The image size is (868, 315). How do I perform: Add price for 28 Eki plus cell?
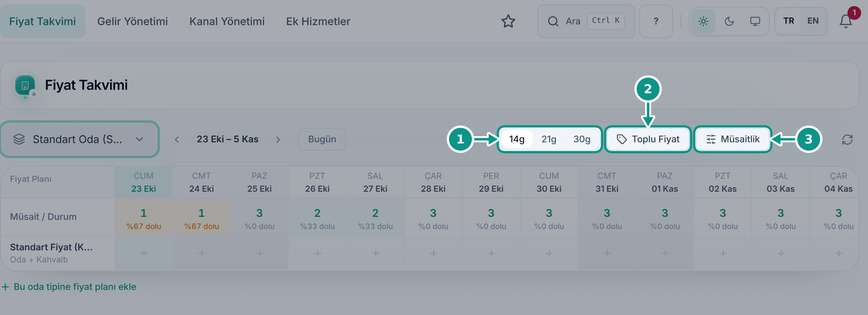pos(433,253)
